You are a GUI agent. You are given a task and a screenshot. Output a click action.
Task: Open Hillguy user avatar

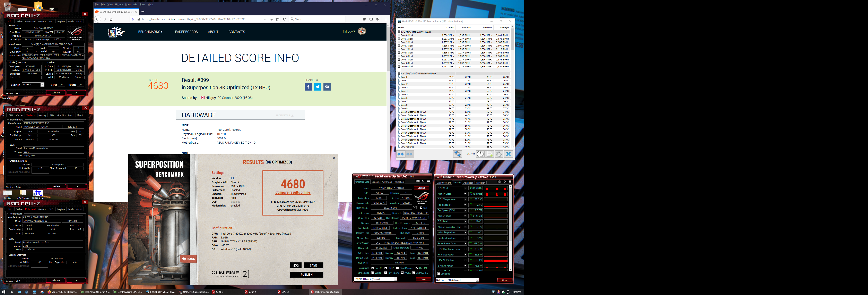click(362, 31)
